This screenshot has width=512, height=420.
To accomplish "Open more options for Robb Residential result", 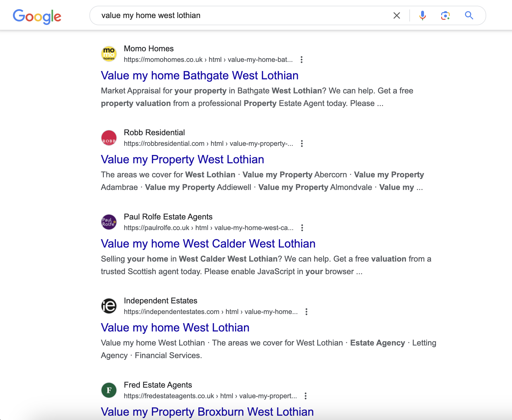I will [302, 144].
